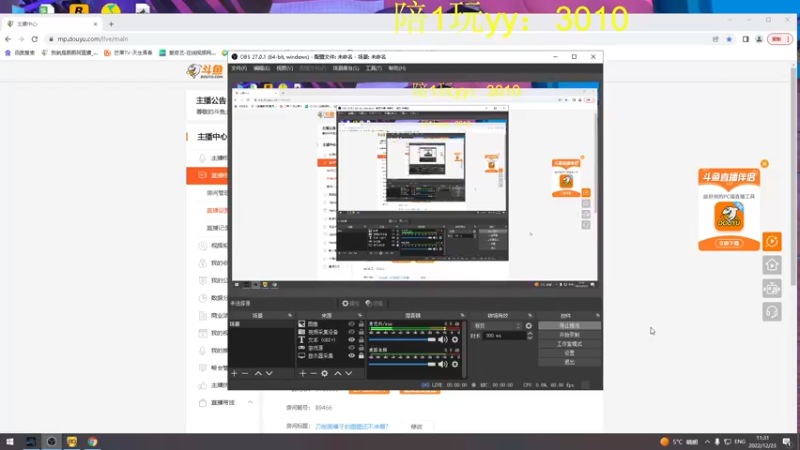
Task: Open the OBS 帮助(H) menu
Action: (x=397, y=68)
